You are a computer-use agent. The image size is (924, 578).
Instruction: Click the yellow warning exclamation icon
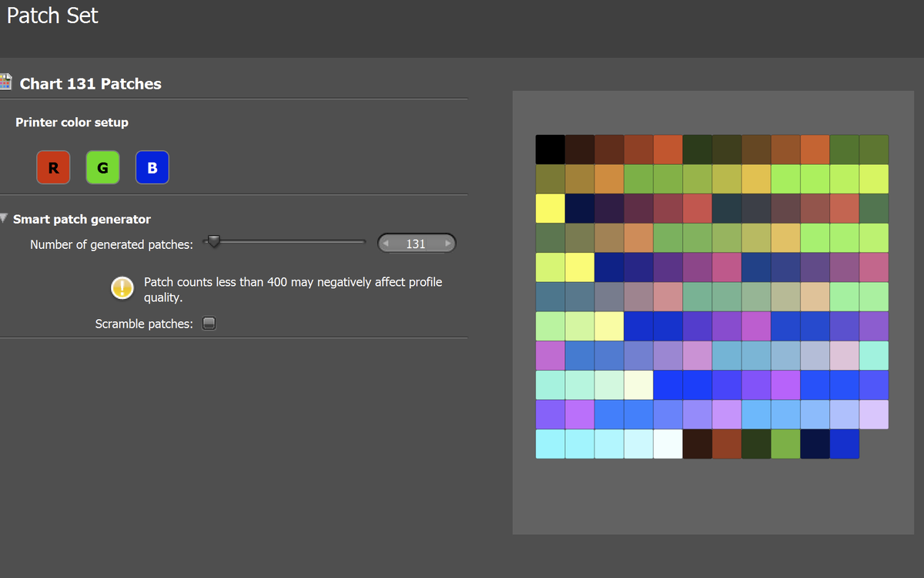122,287
